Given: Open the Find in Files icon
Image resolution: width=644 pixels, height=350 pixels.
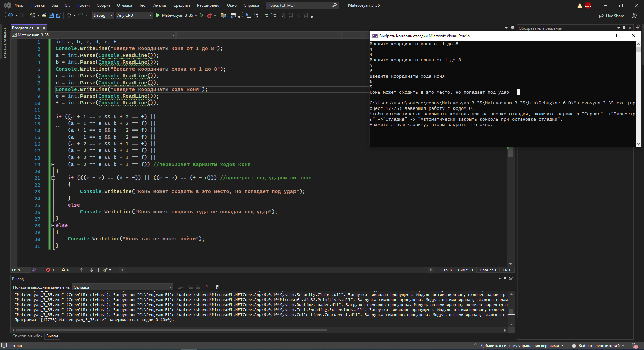Looking at the screenshot, I should coord(223,15).
